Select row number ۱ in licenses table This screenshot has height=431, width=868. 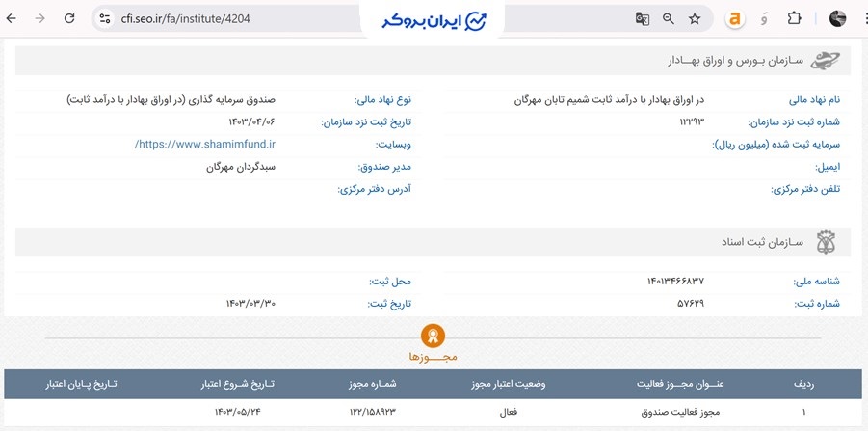coord(803,412)
